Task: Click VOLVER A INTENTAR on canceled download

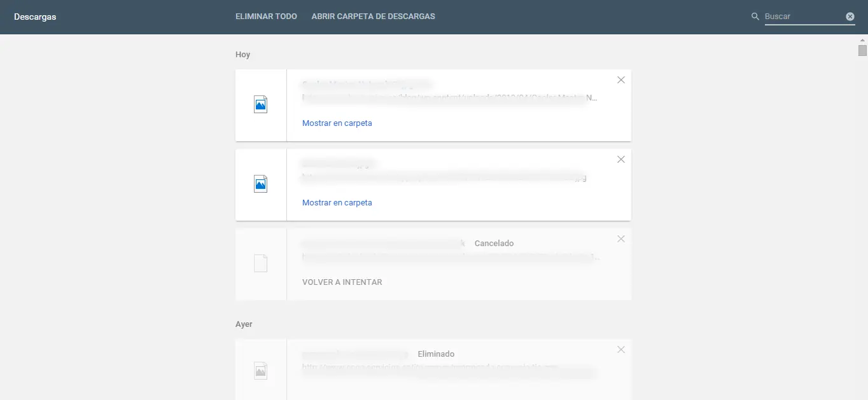Action: (342, 282)
